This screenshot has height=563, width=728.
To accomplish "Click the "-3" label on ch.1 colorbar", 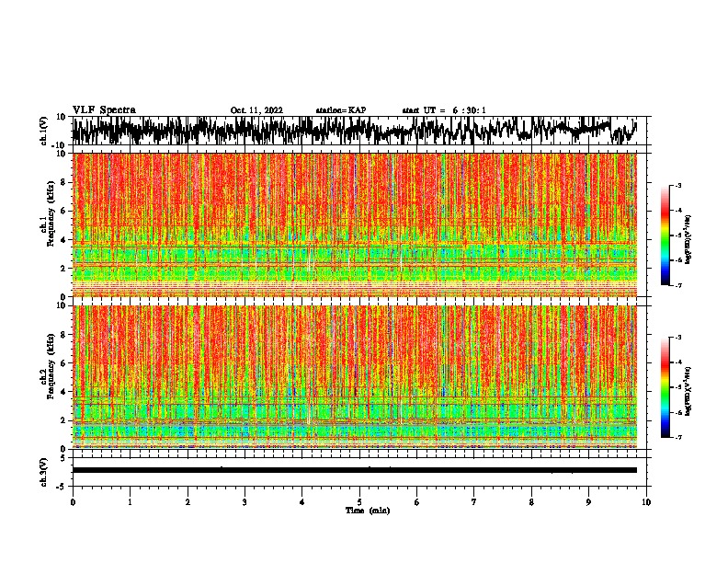I will point(677,186).
